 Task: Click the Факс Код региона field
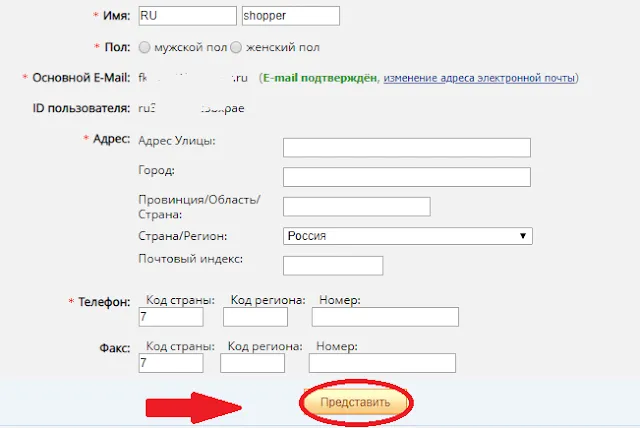point(253,363)
